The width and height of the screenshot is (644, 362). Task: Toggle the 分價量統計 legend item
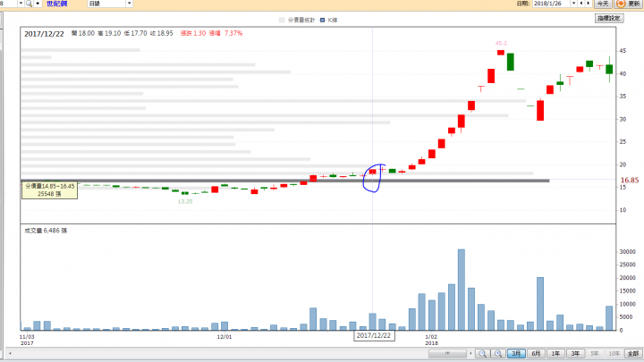pyautogui.click(x=297, y=20)
